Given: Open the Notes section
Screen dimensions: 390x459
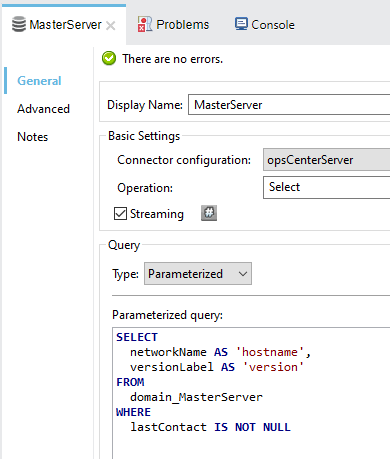Looking at the screenshot, I should (33, 137).
